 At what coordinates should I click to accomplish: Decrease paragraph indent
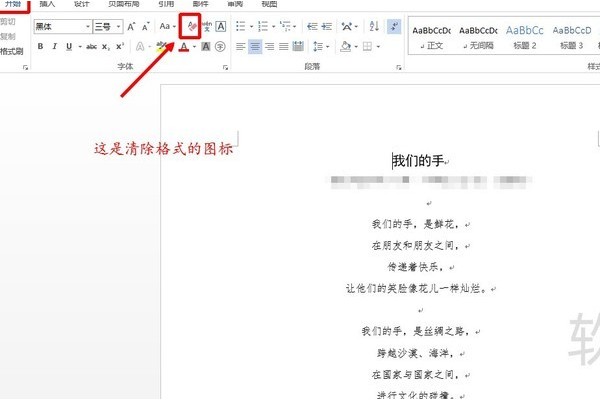pyautogui.click(x=312, y=26)
